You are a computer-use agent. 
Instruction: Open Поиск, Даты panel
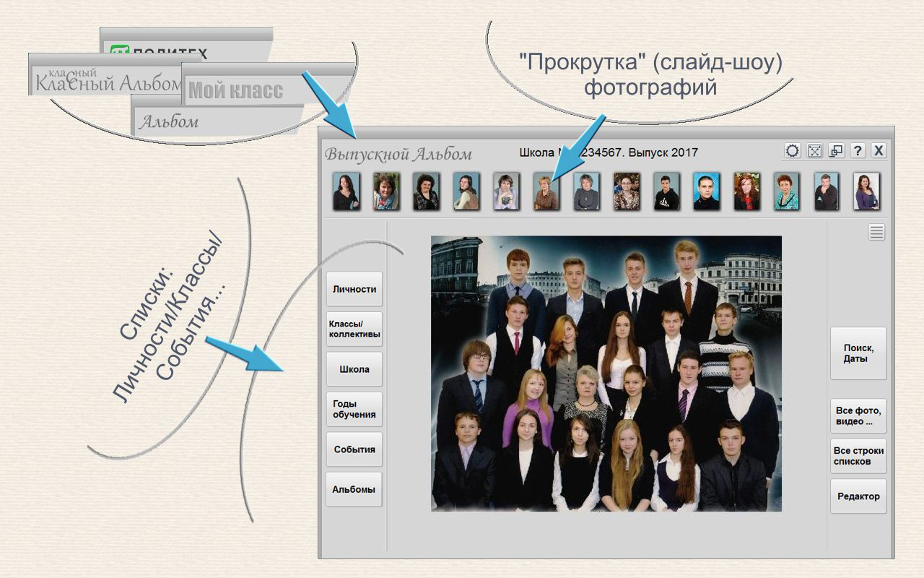858,353
